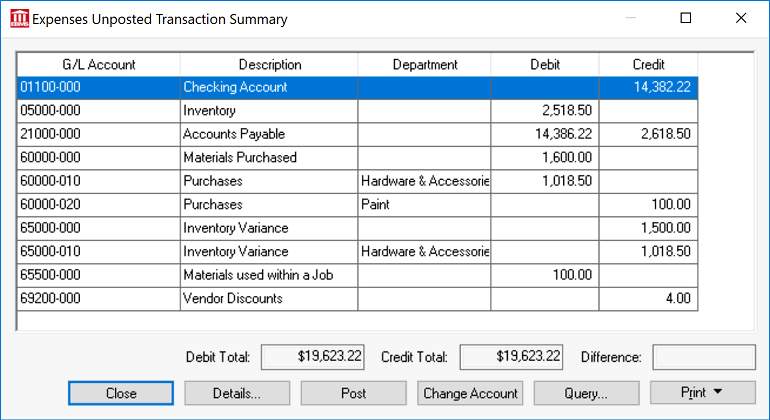Select the 60000-000 Materials Purchased row
The image size is (770, 420).
pos(358,158)
